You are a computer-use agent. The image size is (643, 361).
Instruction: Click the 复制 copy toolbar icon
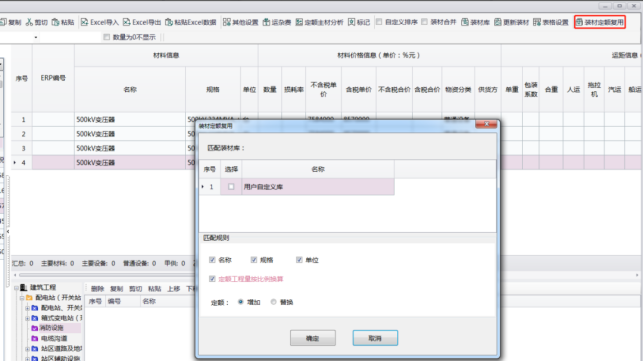pyautogui.click(x=3, y=22)
